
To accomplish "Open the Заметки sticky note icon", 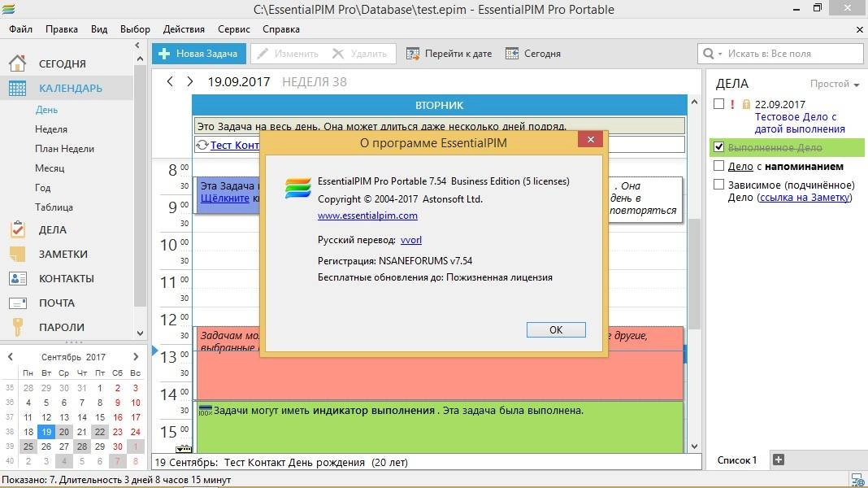I will pyautogui.click(x=17, y=254).
